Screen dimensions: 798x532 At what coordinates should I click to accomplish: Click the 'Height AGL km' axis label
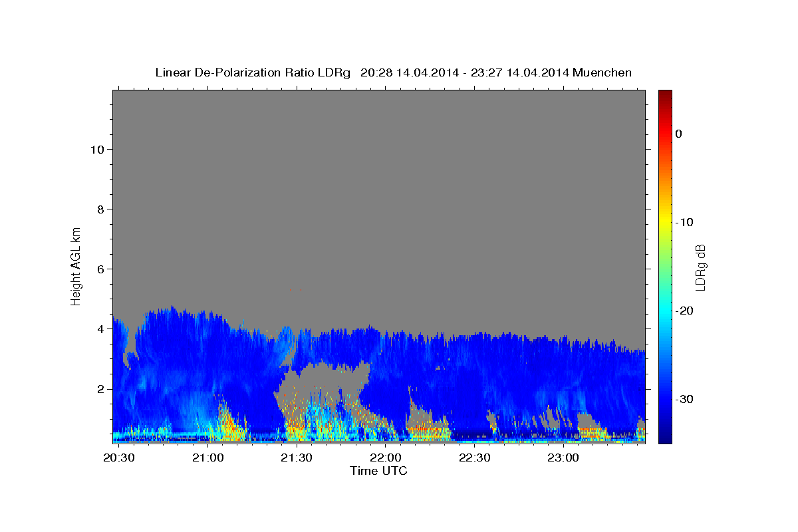point(76,267)
